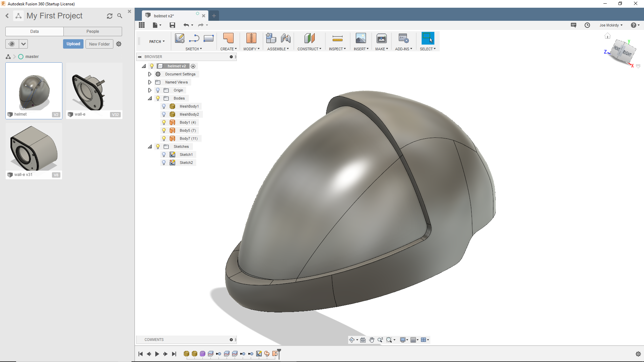Open the PATCH workspace dropdown
This screenshot has width=644, height=362.
pos(157,42)
